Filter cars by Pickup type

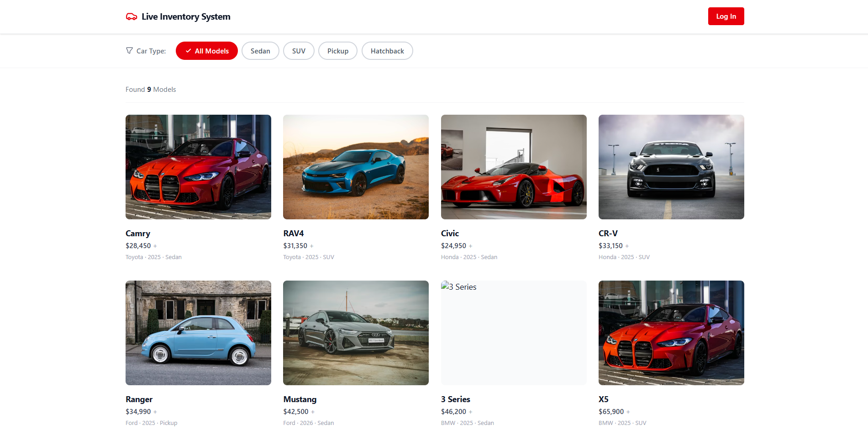338,51
